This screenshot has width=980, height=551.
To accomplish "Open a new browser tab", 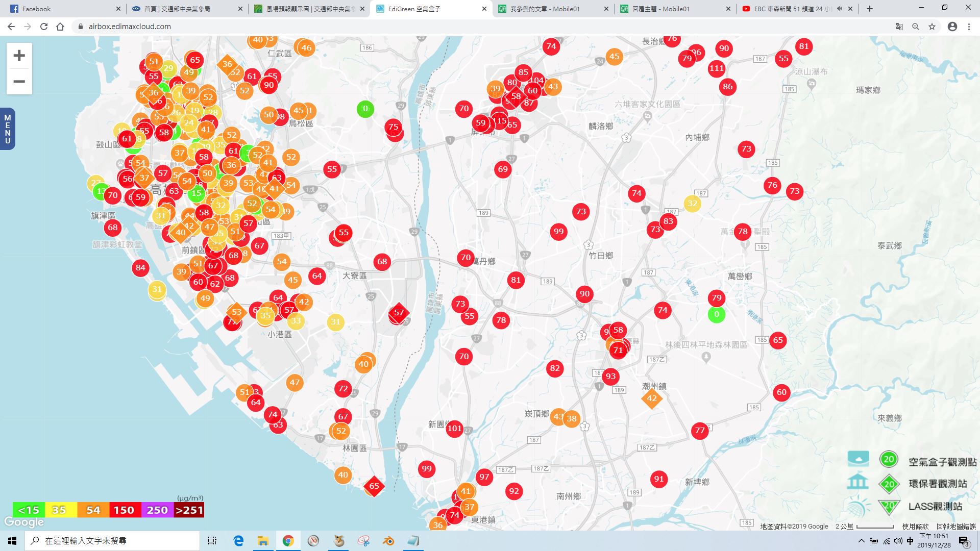I will coord(870,9).
